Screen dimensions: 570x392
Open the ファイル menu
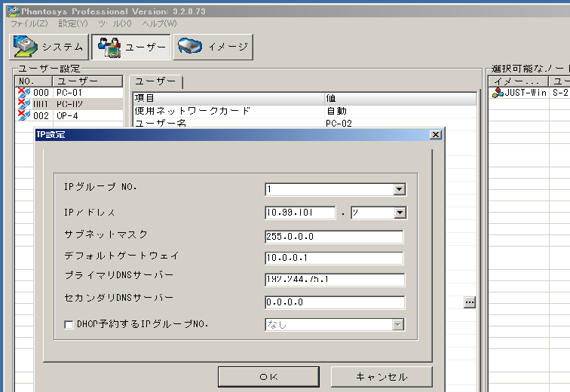click(x=29, y=24)
